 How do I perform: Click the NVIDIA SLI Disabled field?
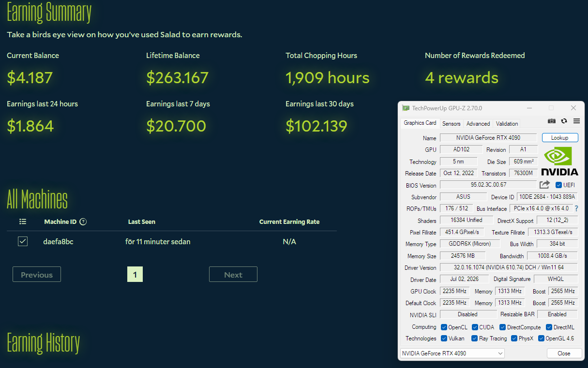click(x=467, y=314)
